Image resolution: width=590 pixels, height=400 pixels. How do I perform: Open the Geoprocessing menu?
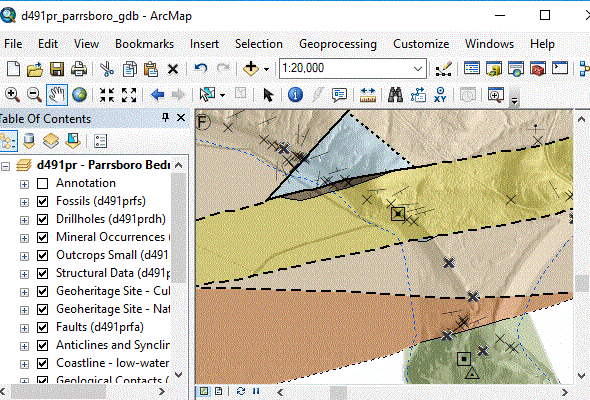pyautogui.click(x=338, y=44)
